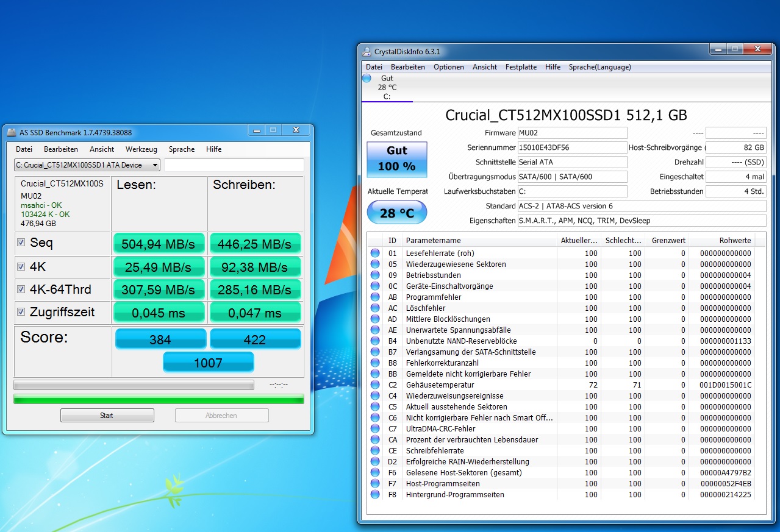Viewport: 780px width, 532px height.
Task: Open Hilfe menu in AS SSD Benchmark
Action: click(213, 149)
